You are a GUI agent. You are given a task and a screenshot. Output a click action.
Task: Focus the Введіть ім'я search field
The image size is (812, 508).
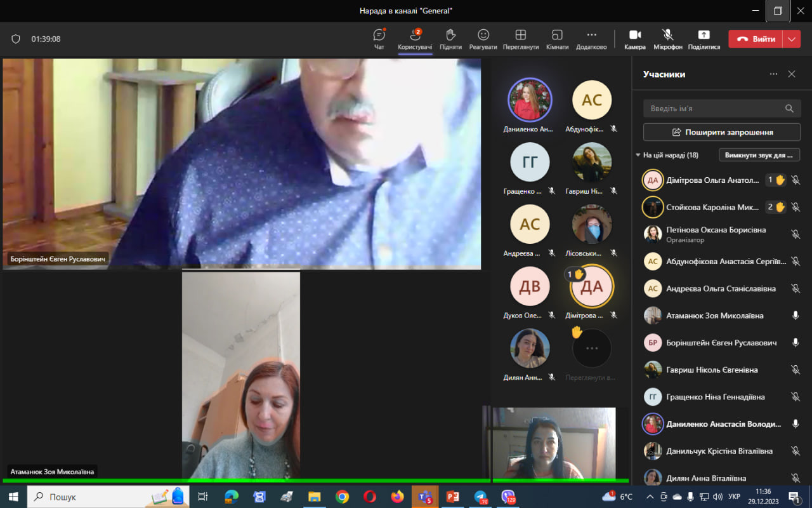(x=722, y=109)
